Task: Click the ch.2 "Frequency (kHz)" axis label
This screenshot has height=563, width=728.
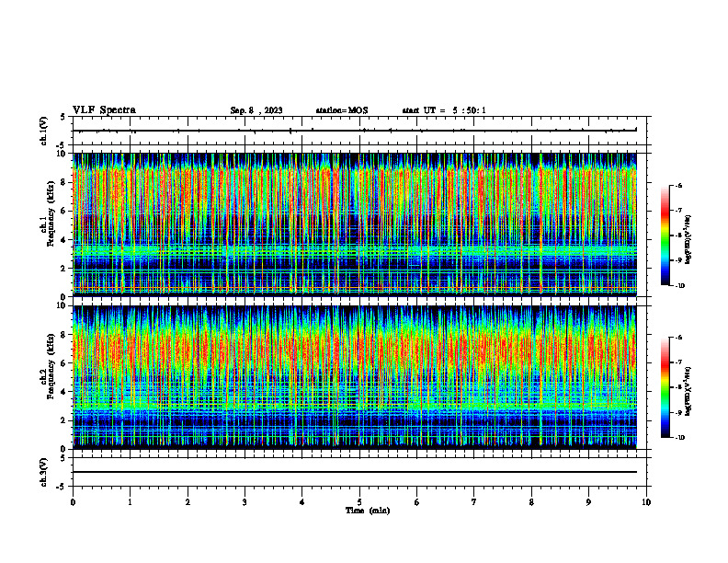Action: [x=51, y=366]
